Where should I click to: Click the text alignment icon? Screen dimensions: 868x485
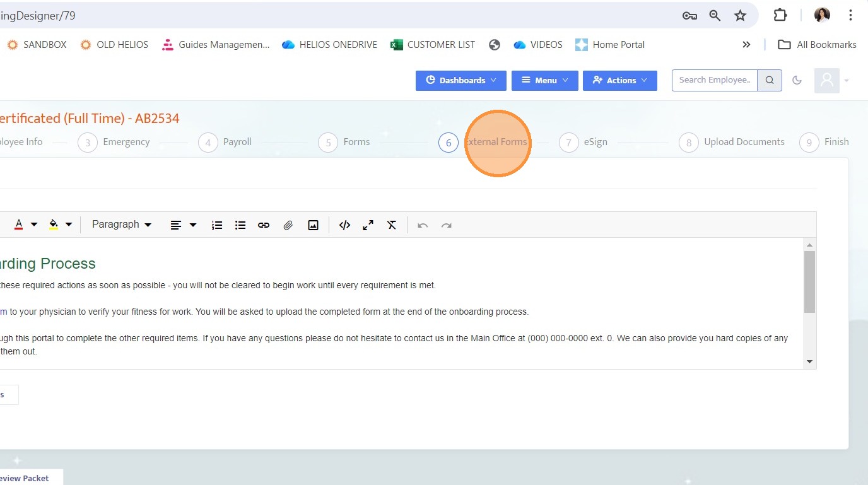point(176,225)
